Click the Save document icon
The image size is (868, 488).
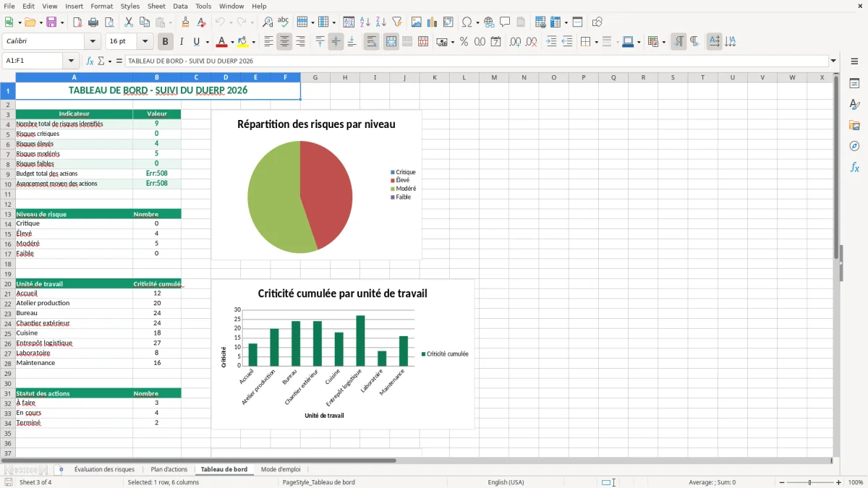51,22
